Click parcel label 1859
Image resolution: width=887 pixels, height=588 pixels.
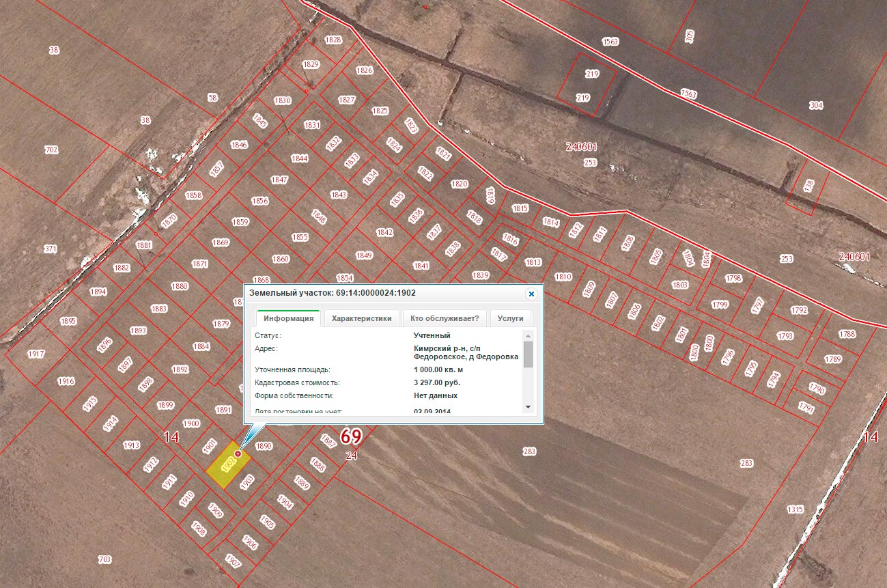coord(240,222)
